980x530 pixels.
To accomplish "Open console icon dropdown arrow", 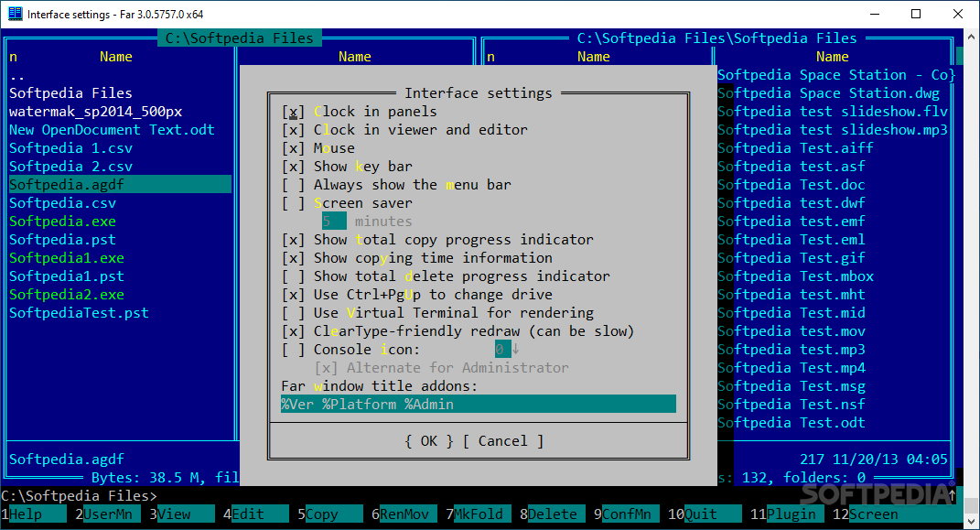I will tap(516, 350).
